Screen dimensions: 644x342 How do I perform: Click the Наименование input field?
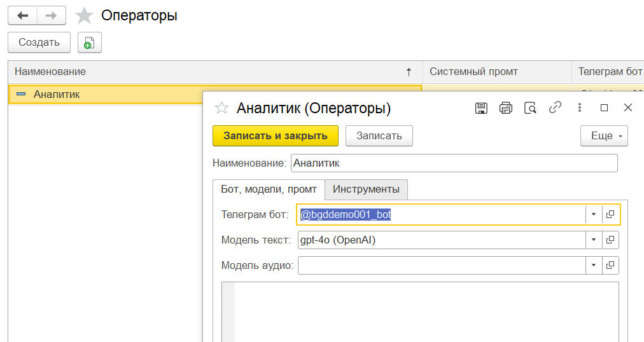click(x=454, y=163)
